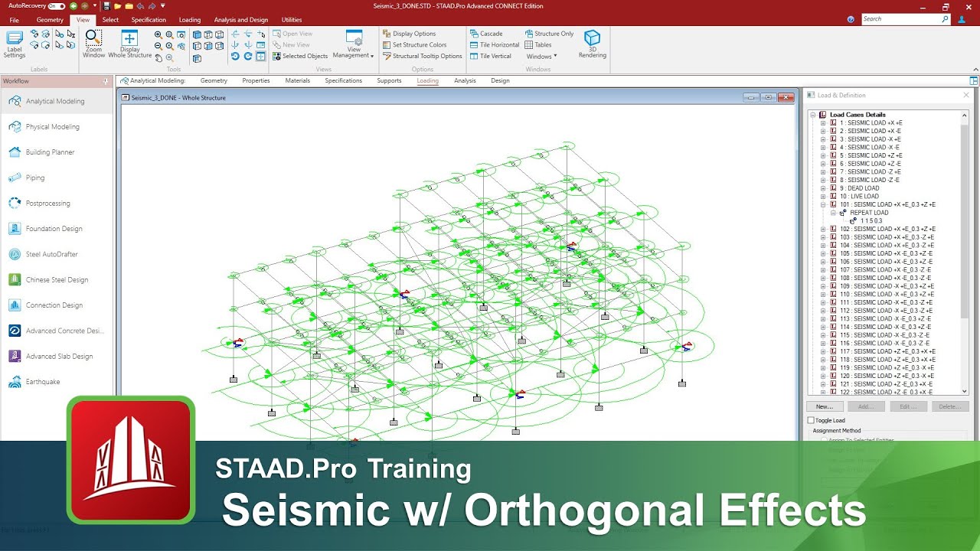
Task: Click the Undo arrow in title bar
Action: pos(140,6)
